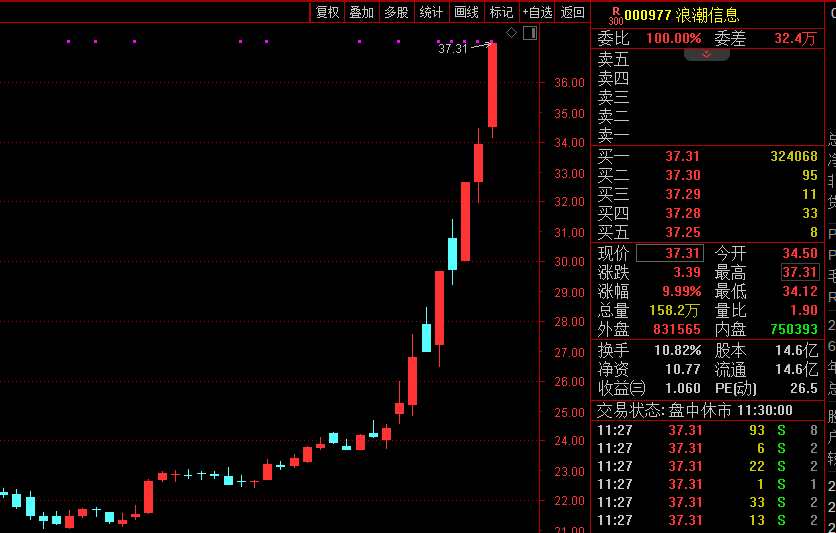Click the R300 margin badge icon
Viewport: 836px width, 533px height.
tap(616, 16)
